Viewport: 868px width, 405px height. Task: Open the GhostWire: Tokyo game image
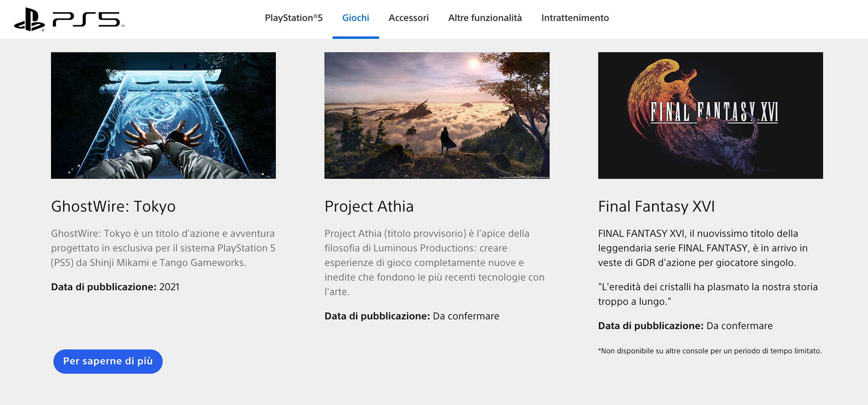[163, 115]
